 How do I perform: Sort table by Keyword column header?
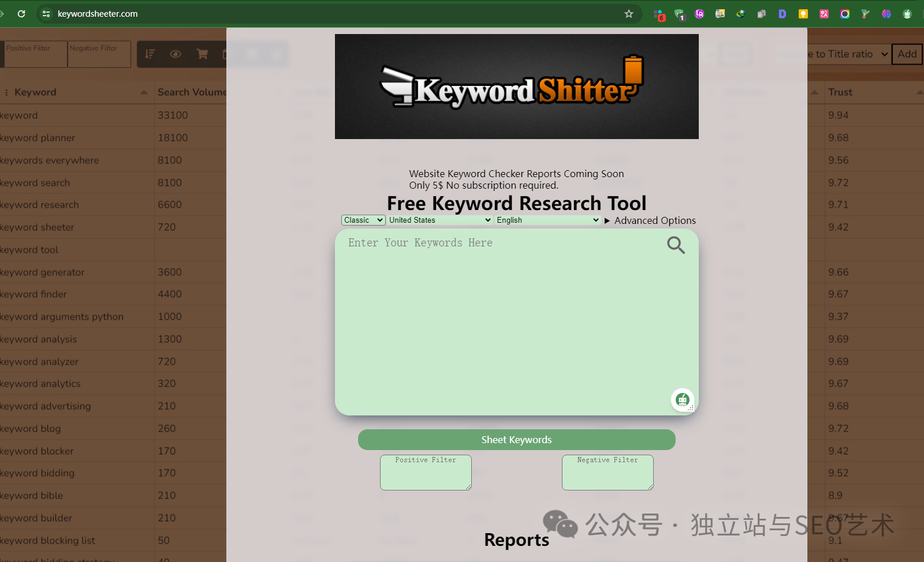[35, 92]
